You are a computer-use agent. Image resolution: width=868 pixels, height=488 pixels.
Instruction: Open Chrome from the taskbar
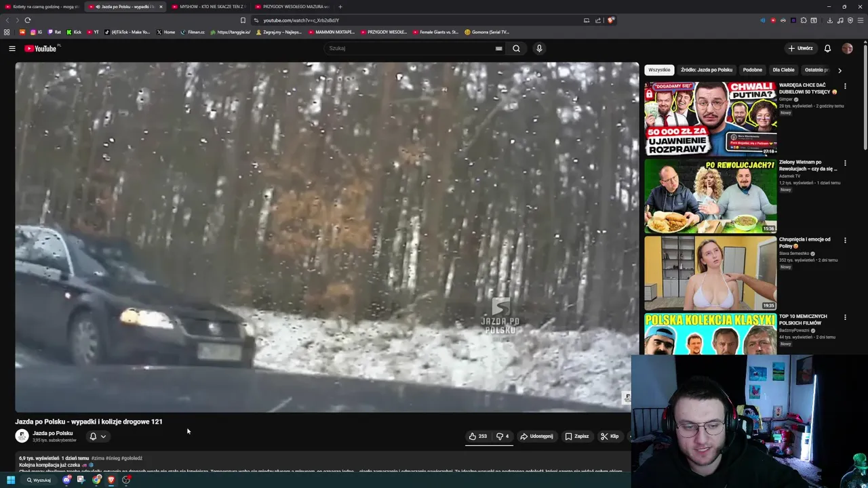coord(97,480)
